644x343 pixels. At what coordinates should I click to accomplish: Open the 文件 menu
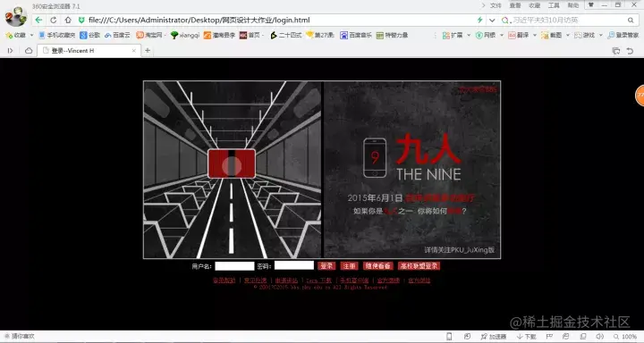tap(496, 5)
